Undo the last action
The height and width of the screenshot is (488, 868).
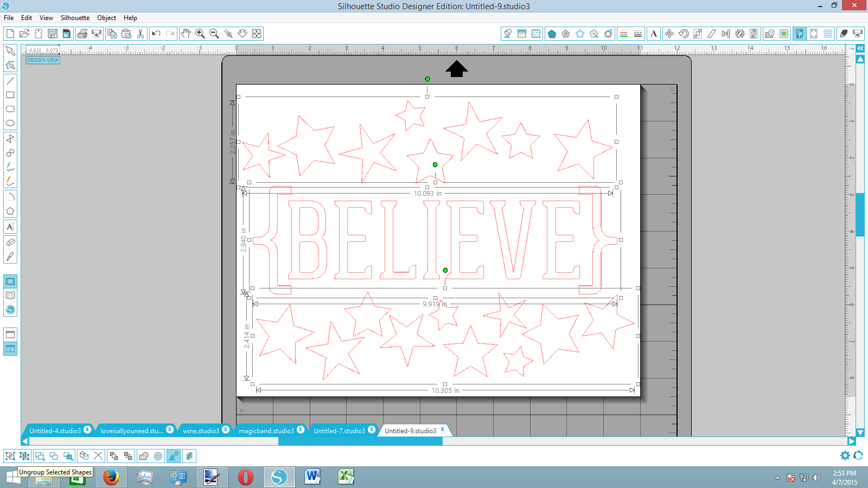pyautogui.click(x=156, y=34)
